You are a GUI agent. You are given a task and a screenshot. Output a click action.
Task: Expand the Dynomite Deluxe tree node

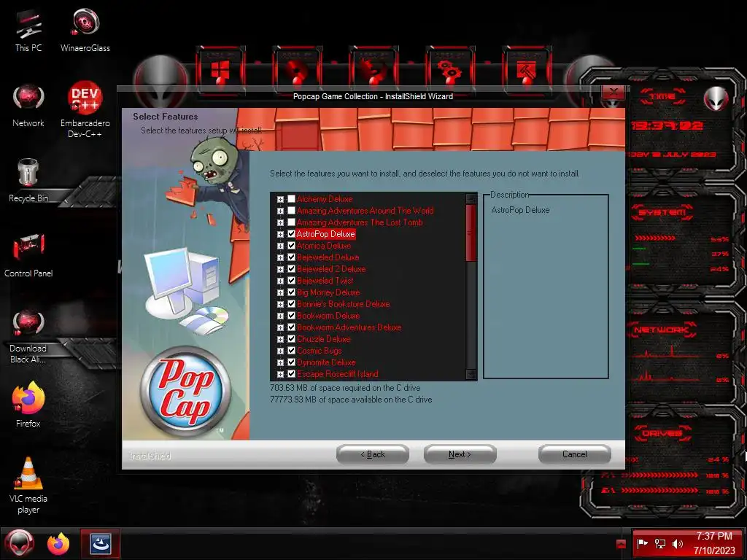coord(280,363)
